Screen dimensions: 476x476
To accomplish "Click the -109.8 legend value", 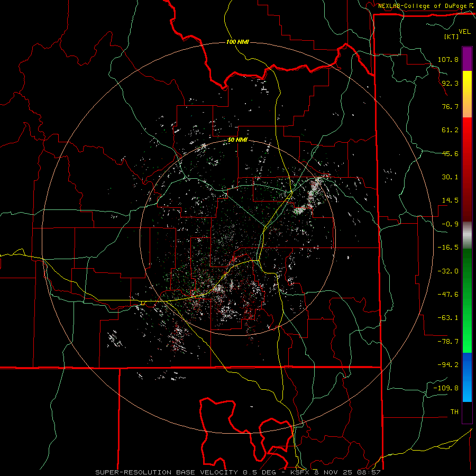I will coord(446,388).
